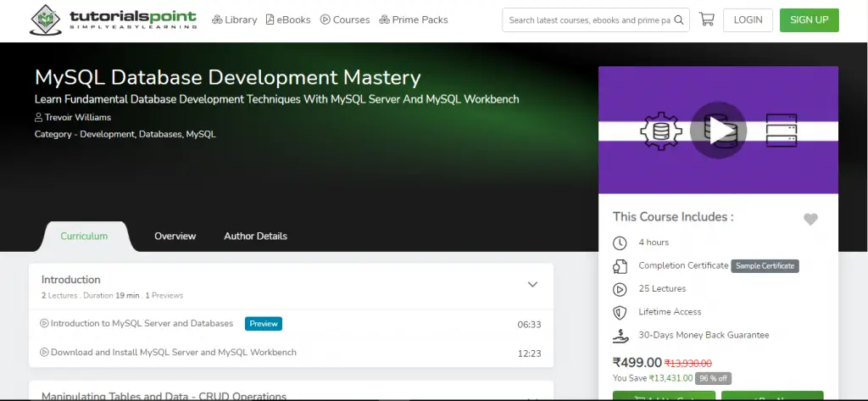Select the Curriculum tab

point(84,236)
